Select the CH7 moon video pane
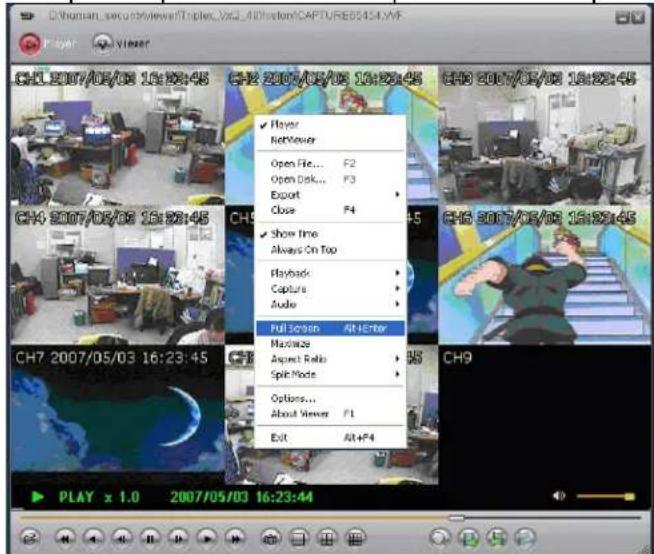Screen dimensions: 654x554 pos(117,415)
